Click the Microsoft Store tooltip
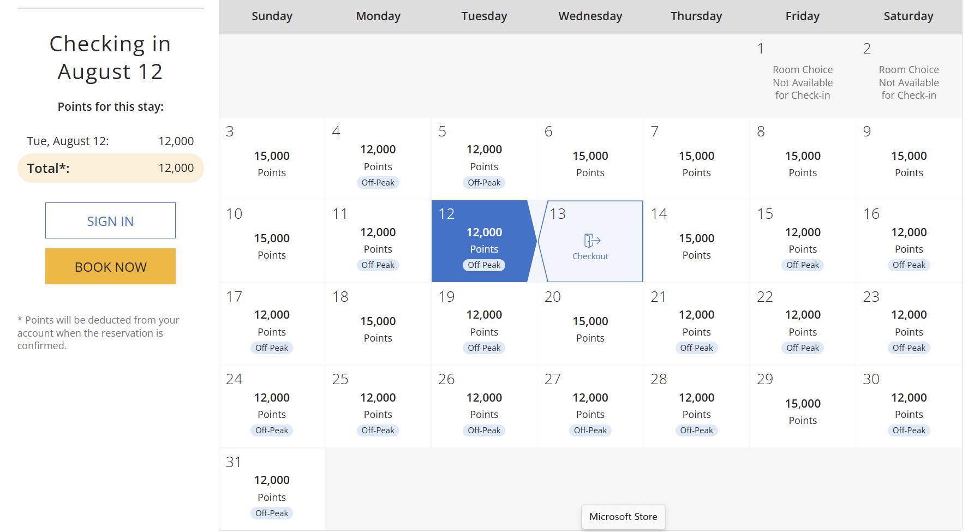The image size is (980, 532). pos(623,517)
